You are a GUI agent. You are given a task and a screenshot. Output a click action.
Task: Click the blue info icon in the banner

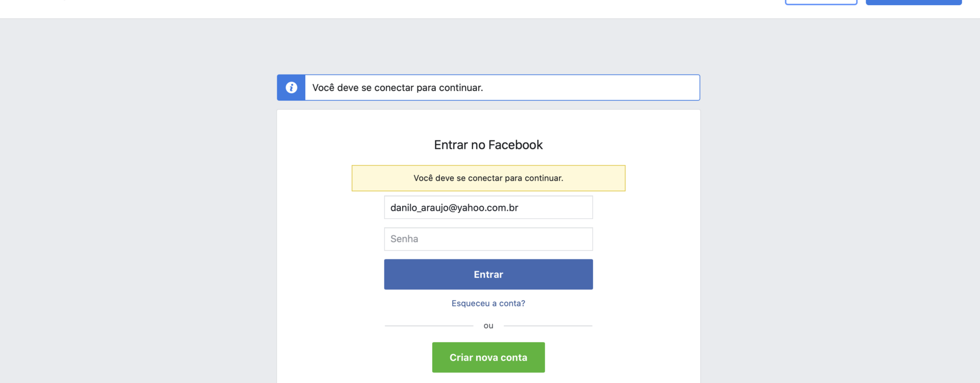click(291, 87)
